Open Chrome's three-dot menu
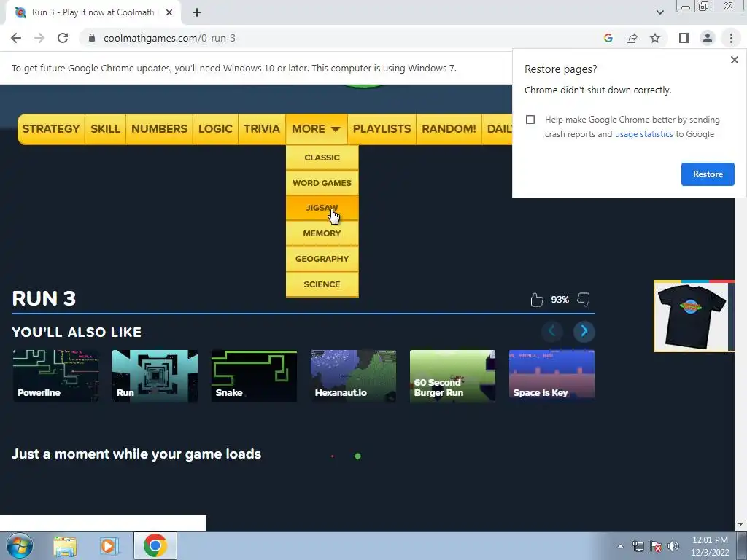 [731, 38]
